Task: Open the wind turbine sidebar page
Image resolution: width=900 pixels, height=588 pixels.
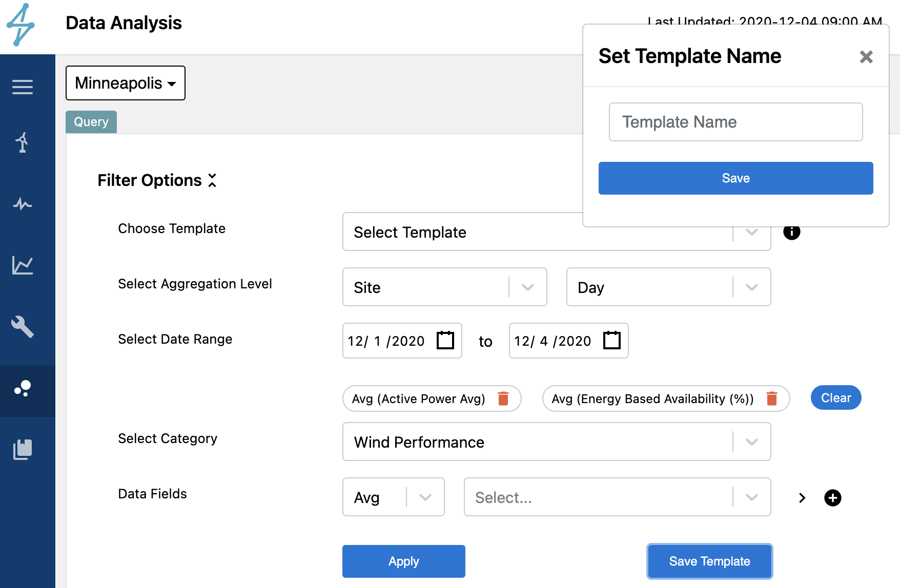Action: (23, 142)
